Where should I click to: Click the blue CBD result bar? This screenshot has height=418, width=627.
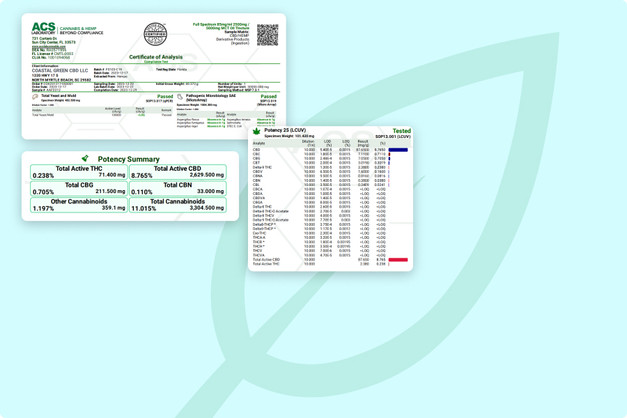(398, 150)
